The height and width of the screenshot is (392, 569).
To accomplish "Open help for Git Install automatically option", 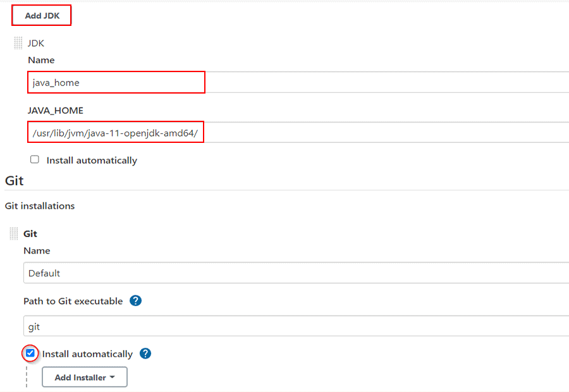I will (145, 353).
